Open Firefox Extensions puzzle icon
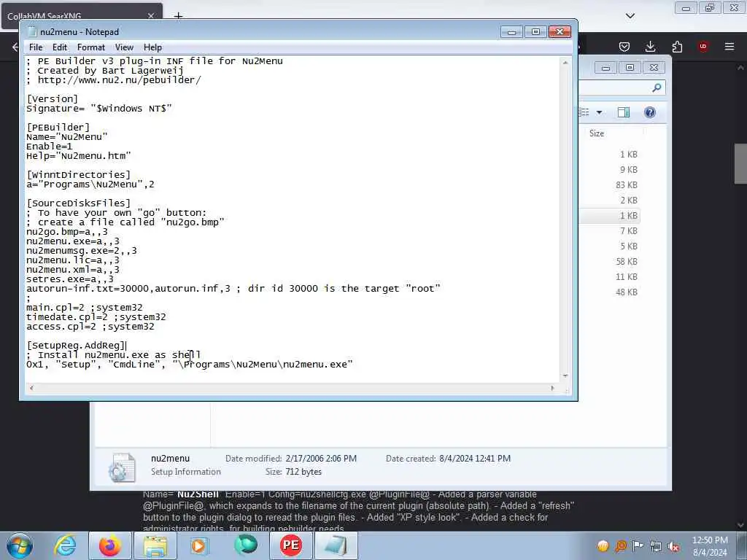 677,47
